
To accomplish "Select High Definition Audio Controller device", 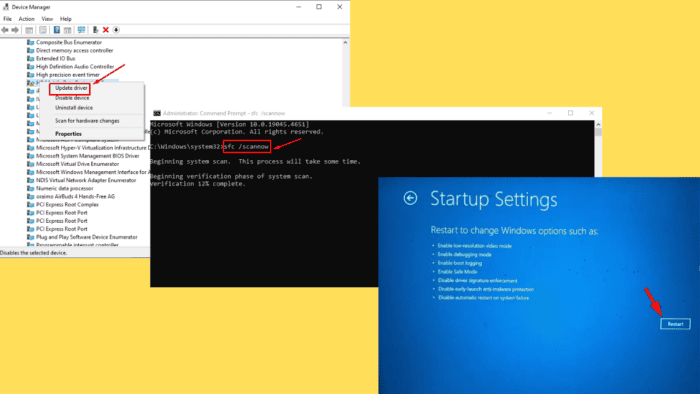I will pyautogui.click(x=75, y=66).
